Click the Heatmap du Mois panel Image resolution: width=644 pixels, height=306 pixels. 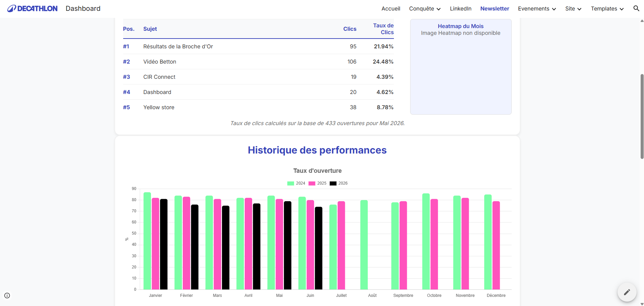pos(461,67)
